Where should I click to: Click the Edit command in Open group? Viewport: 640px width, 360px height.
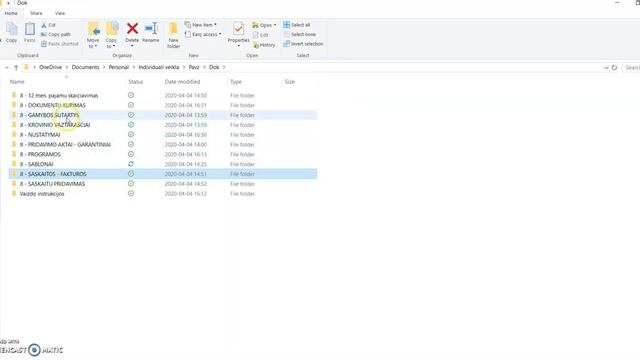[260, 35]
